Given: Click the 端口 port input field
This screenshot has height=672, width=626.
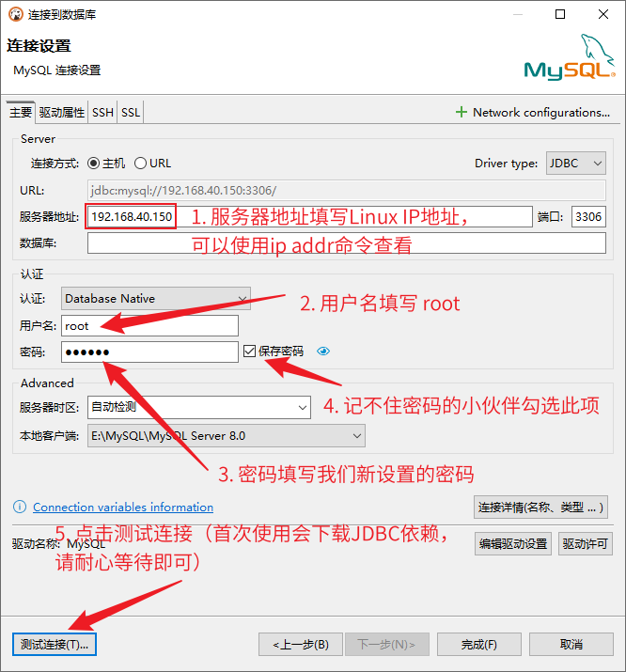Looking at the screenshot, I should pos(588,216).
